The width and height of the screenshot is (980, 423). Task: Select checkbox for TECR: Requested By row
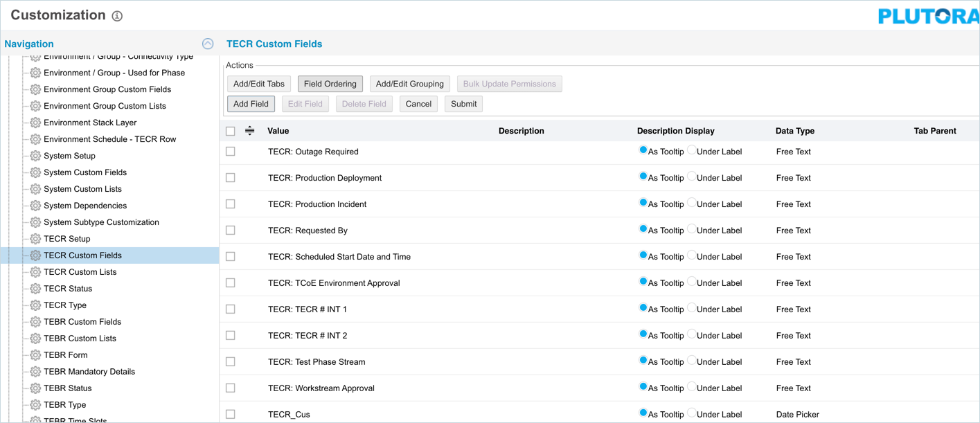pos(231,231)
